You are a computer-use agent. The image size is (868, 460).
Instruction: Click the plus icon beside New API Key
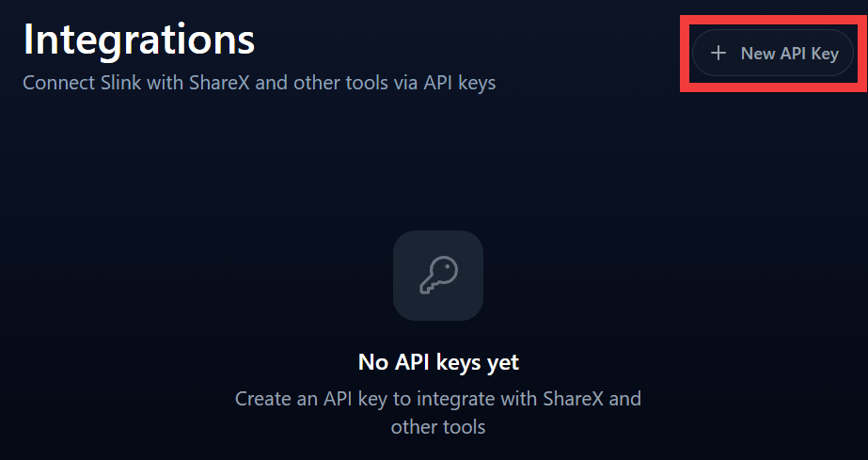(718, 54)
